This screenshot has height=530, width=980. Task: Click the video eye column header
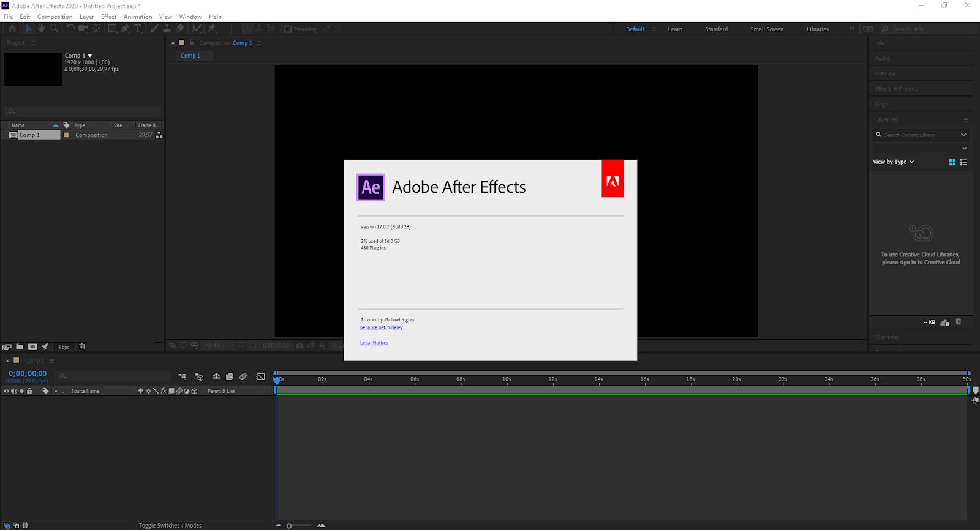7,391
